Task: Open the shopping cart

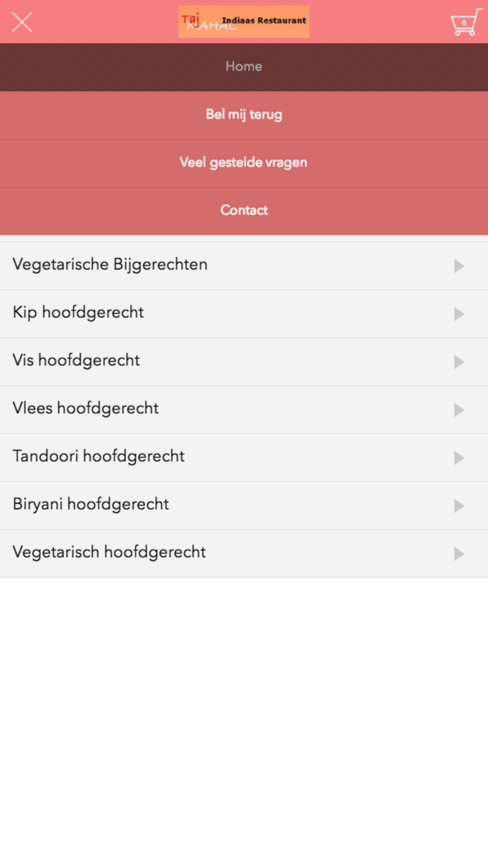Action: pos(465,22)
